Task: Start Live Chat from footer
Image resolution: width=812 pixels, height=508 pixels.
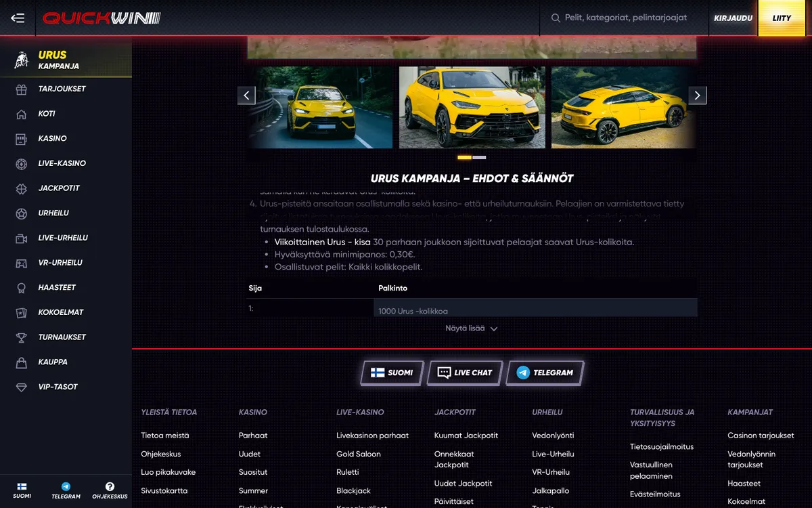Action: [465, 373]
